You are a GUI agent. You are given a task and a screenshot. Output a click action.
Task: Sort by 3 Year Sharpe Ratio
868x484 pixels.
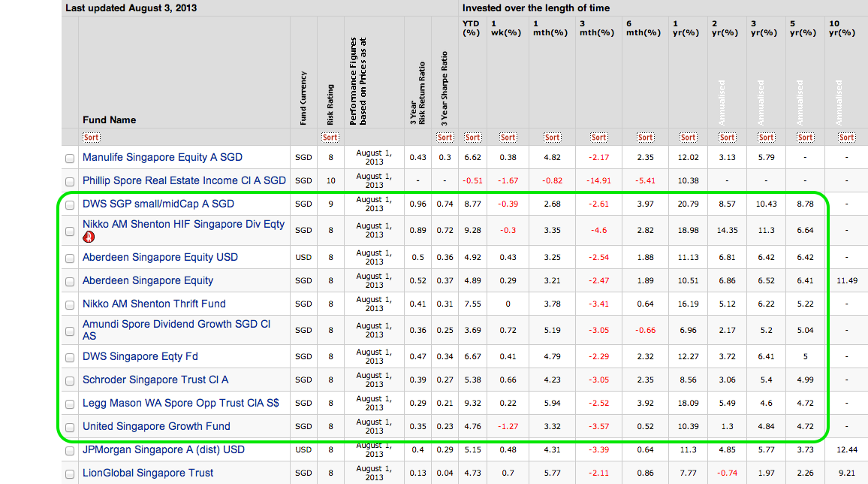pyautogui.click(x=445, y=138)
